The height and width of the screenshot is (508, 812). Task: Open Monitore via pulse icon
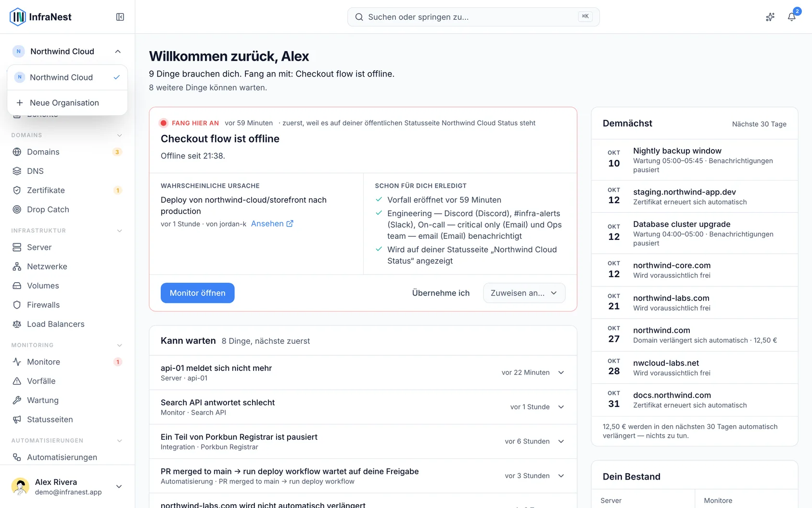[x=17, y=362]
